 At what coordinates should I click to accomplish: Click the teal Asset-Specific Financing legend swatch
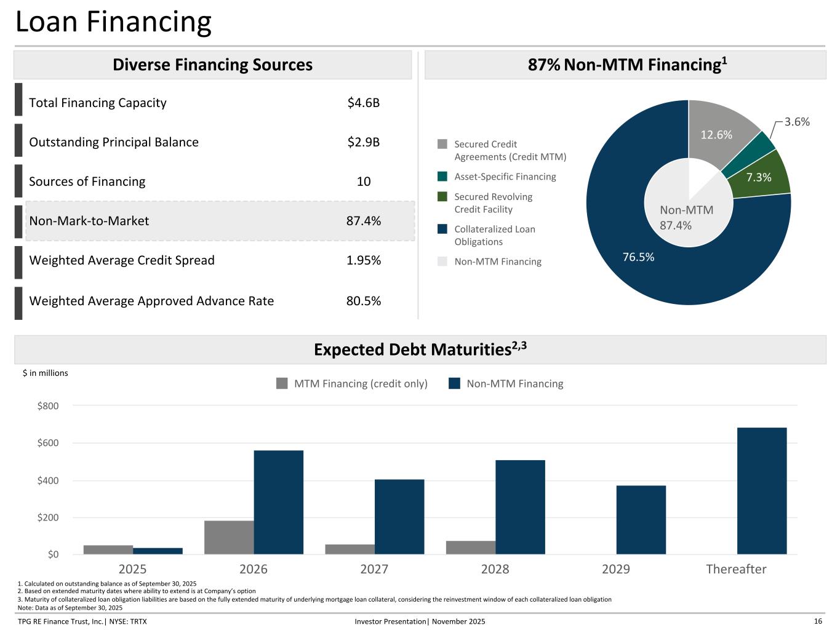click(x=442, y=177)
